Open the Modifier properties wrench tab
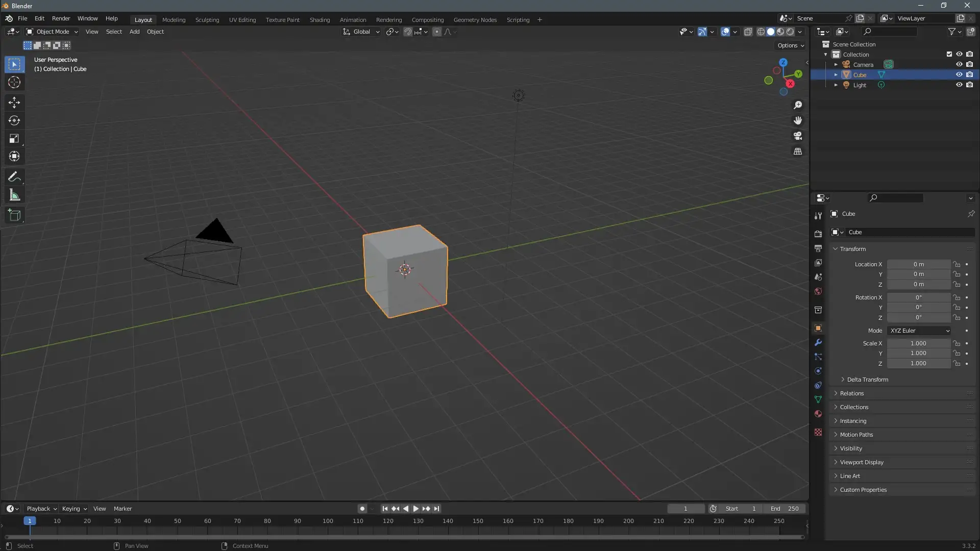 tap(818, 343)
